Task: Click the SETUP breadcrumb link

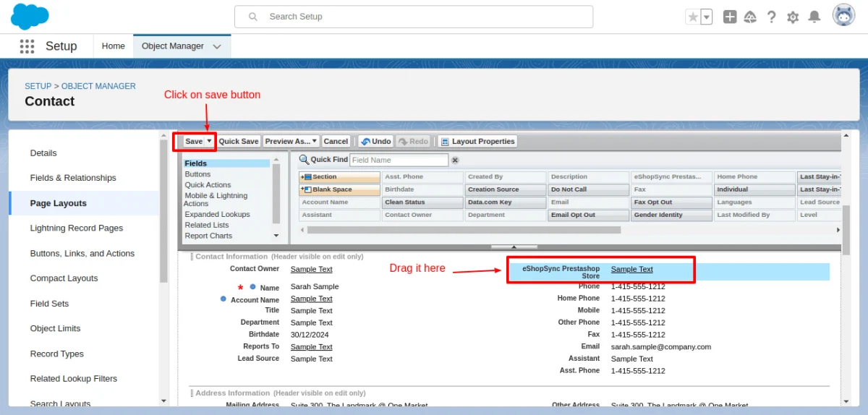Action: pyautogui.click(x=38, y=86)
